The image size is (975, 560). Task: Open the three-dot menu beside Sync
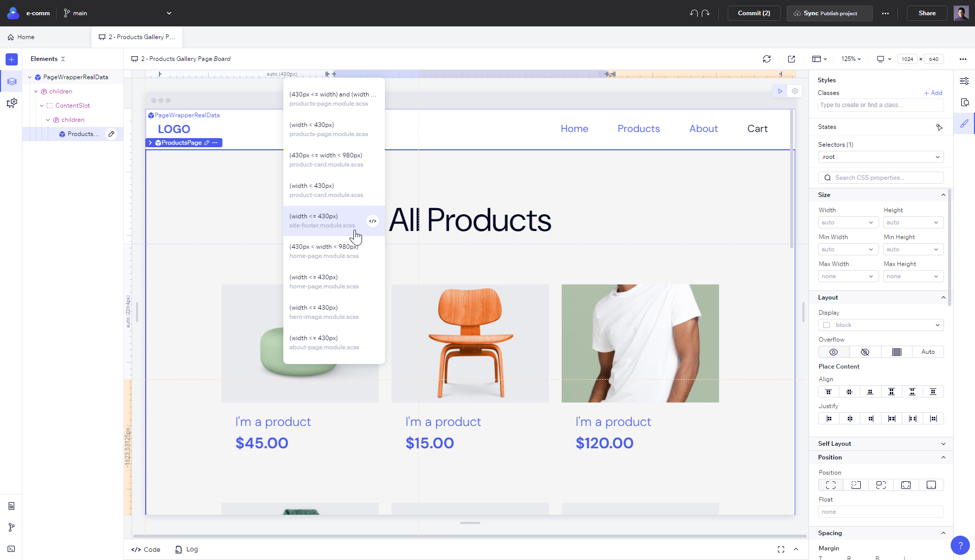885,13
